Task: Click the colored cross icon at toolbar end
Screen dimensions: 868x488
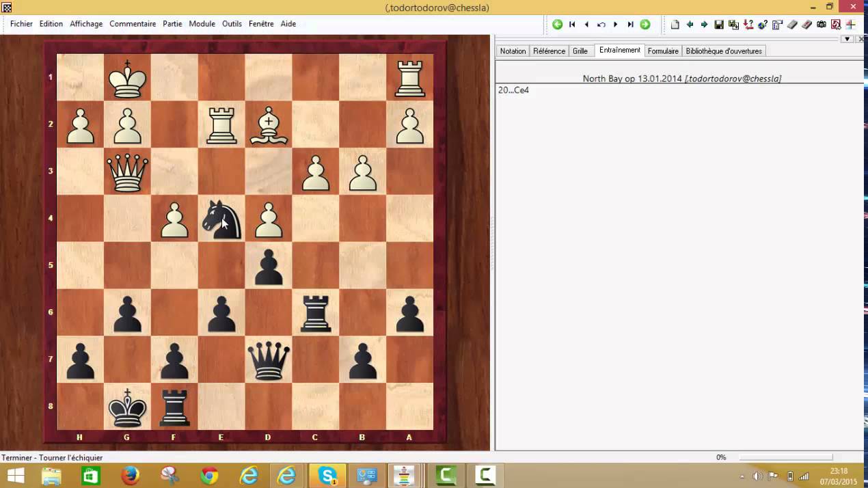Action: click(x=851, y=25)
